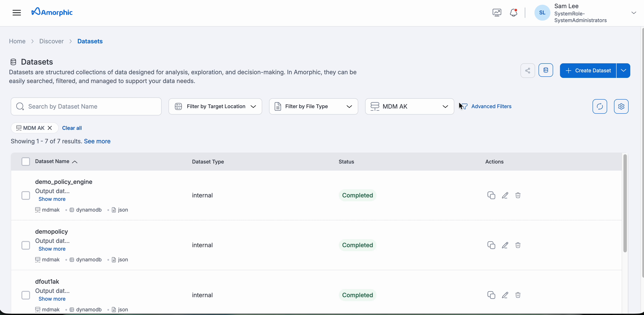Open the monitoring dashboard icon in header
This screenshot has height=315, width=644.
tap(497, 12)
